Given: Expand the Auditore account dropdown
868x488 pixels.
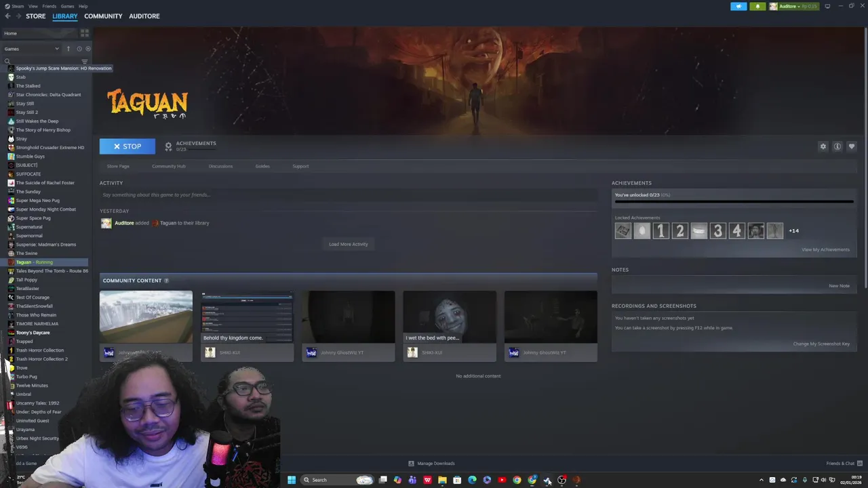Looking at the screenshot, I should coord(794,6).
